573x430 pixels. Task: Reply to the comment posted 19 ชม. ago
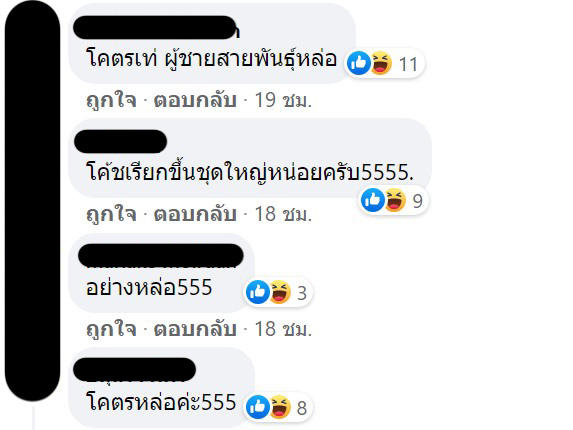click(x=195, y=100)
